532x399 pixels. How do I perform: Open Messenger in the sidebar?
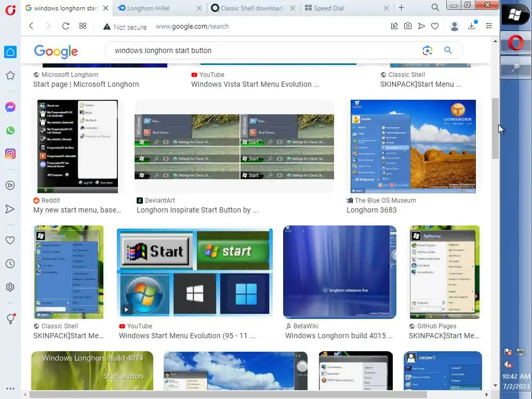click(x=10, y=107)
